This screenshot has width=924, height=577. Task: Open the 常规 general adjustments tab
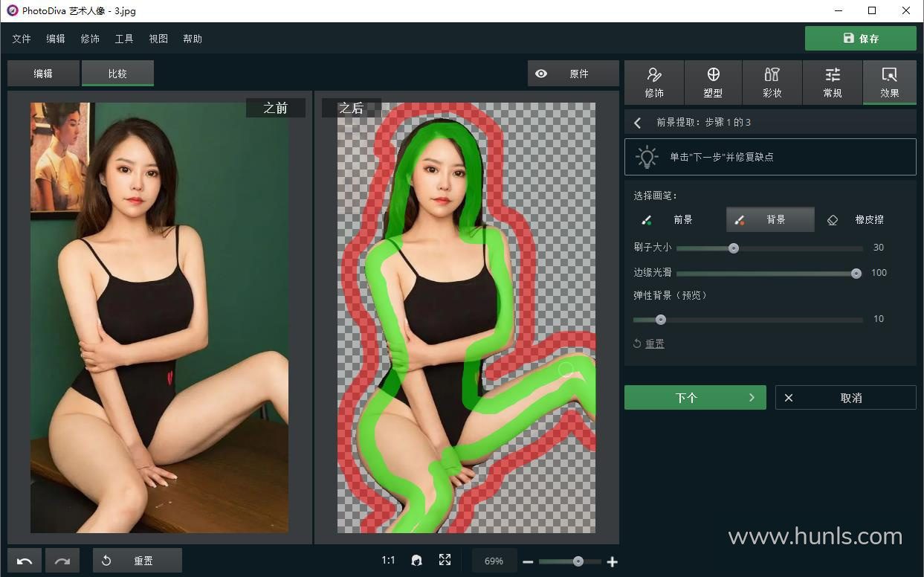coord(833,83)
